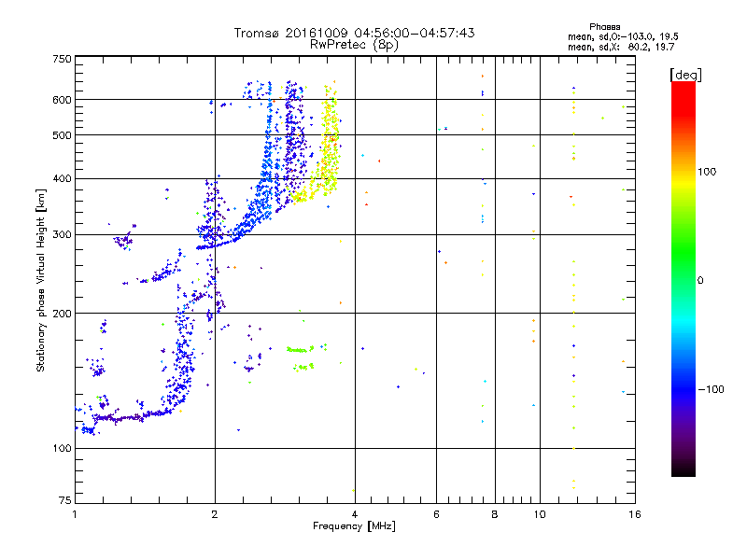Viewport: 747px width, 560px height.
Task: Select the 'mean, sd,X: 80.2, 19.7' statistics line
Action: coord(621,47)
